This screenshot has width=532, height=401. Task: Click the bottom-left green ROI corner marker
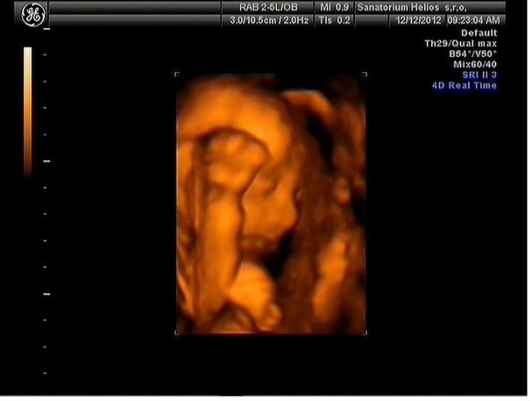tap(177, 332)
